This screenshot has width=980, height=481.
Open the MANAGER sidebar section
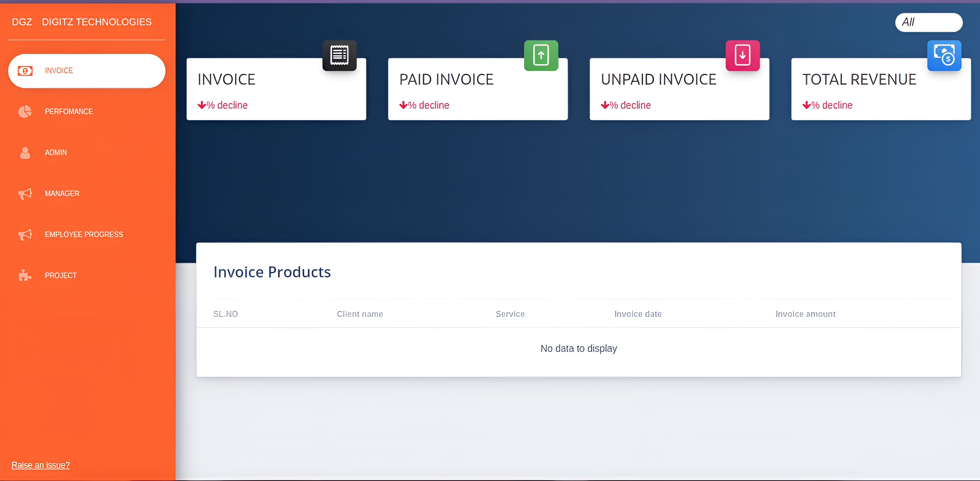pyautogui.click(x=87, y=194)
